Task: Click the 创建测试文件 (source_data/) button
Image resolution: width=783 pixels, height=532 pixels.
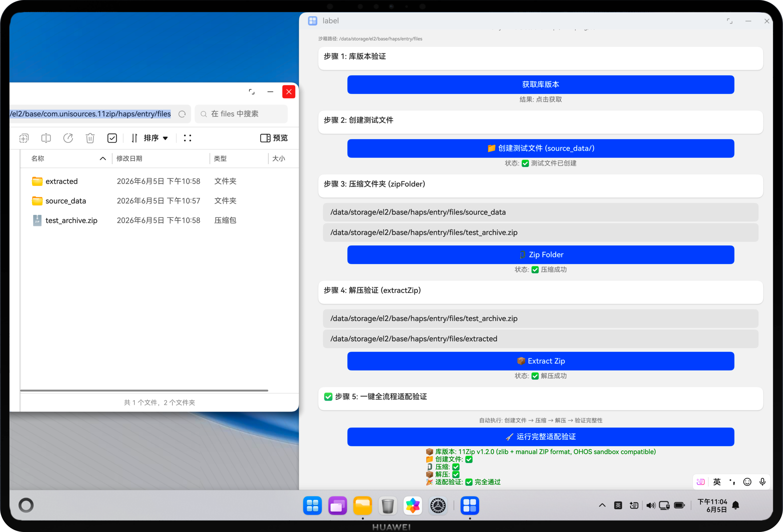Action: point(540,148)
